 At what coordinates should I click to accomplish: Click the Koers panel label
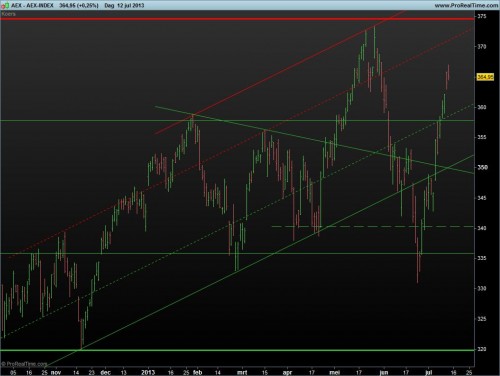pos(9,14)
